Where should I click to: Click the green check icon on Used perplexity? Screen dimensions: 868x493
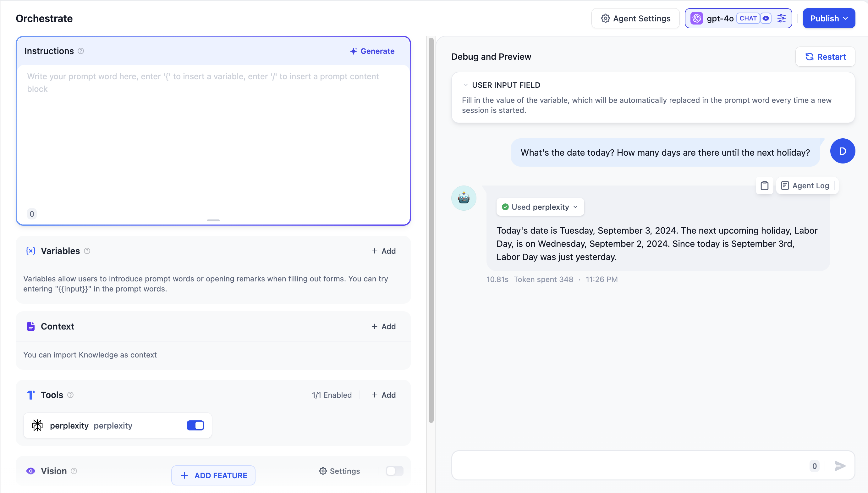pos(505,207)
